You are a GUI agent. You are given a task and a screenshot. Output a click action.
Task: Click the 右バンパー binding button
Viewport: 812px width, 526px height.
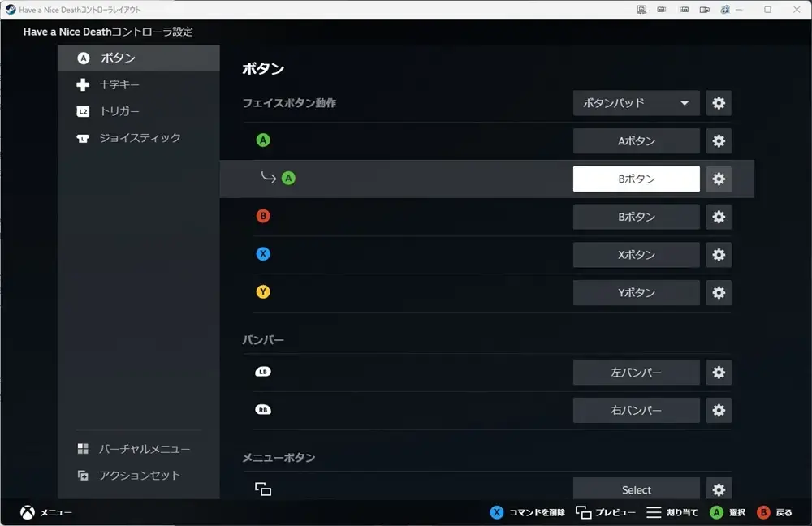pos(636,410)
